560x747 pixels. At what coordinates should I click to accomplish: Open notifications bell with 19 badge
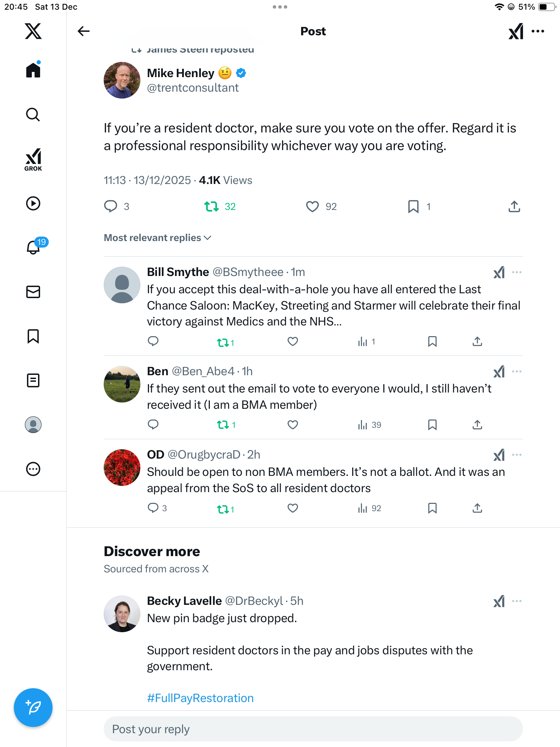point(34,247)
